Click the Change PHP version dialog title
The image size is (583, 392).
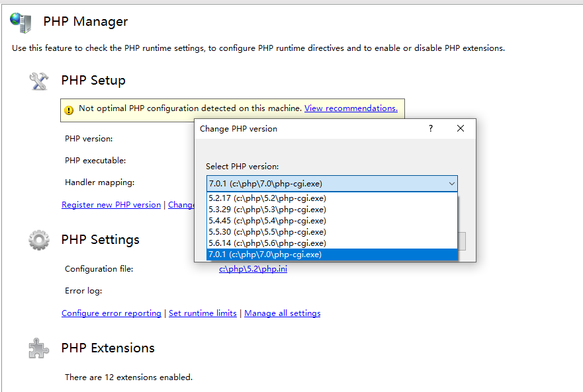tap(238, 129)
